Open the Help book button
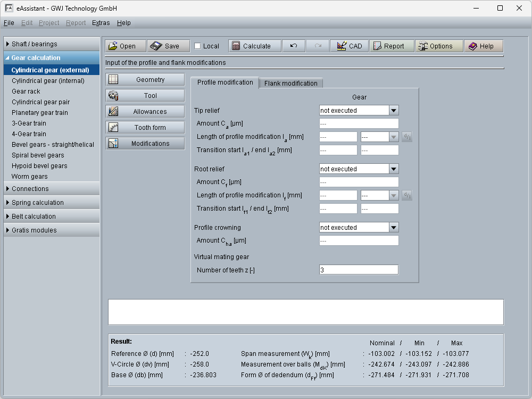532x399 pixels. point(483,46)
